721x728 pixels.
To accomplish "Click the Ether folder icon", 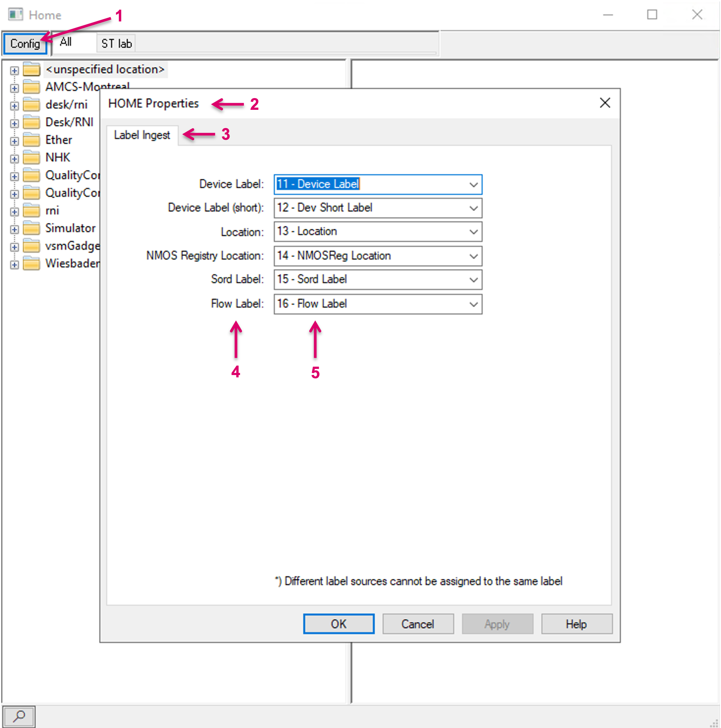I will tap(31, 140).
